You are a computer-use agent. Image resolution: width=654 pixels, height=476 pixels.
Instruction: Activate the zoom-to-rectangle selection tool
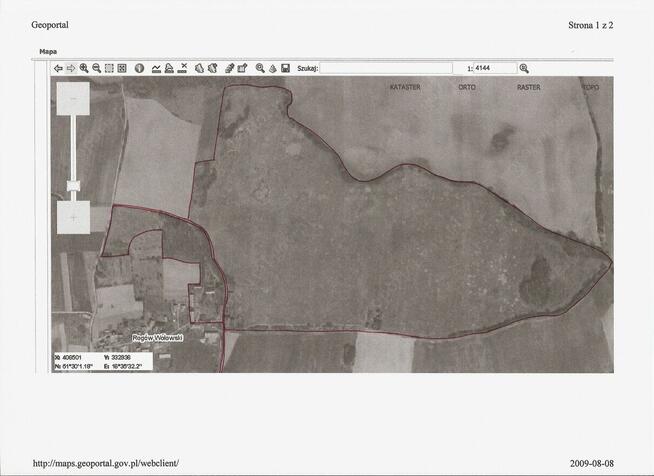pyautogui.click(x=109, y=68)
